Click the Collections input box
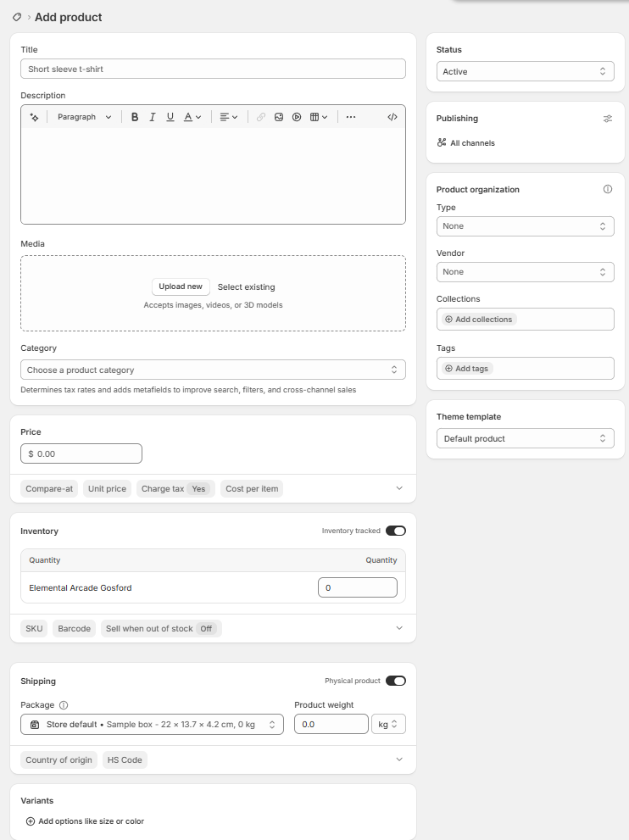The image size is (629, 840). 525,320
